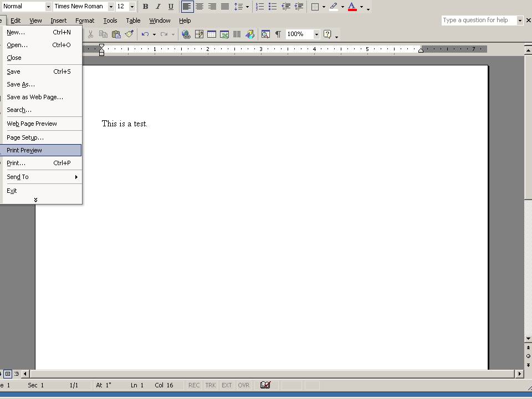Click the Paste clipboard icon

116,34
